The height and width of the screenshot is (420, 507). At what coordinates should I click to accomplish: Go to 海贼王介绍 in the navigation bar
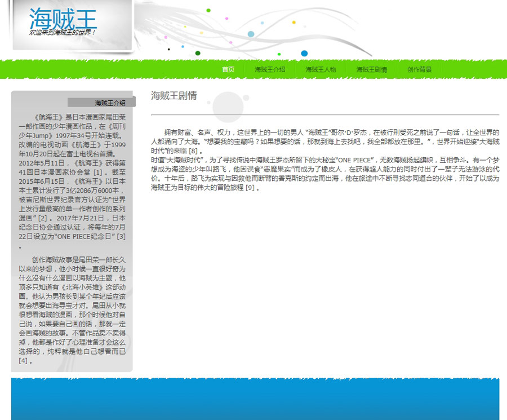coord(270,69)
